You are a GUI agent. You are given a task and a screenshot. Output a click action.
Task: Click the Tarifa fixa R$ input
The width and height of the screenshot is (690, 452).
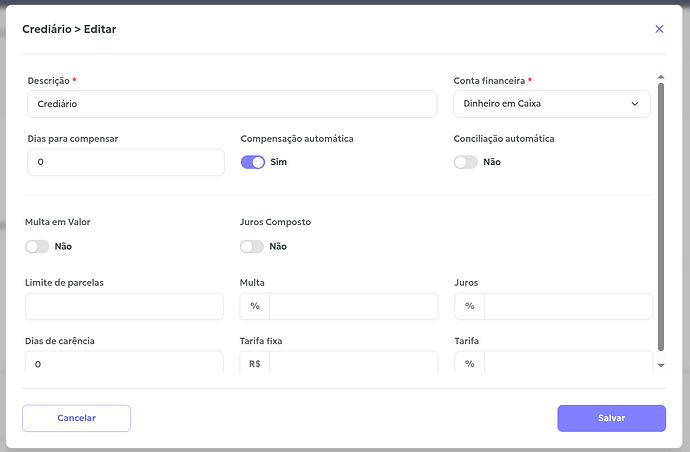[x=353, y=362]
